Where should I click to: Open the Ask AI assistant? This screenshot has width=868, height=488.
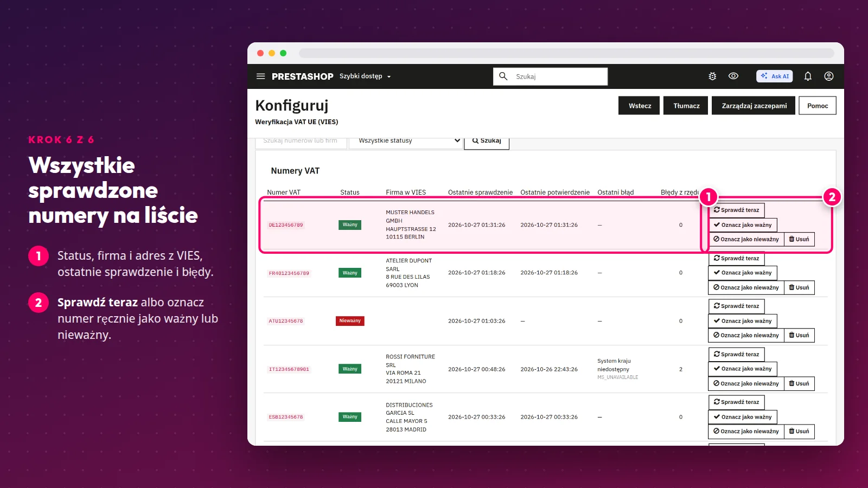[x=775, y=76]
